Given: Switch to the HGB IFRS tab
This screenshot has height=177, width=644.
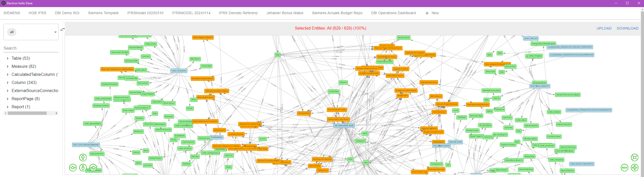Looking at the screenshot, I should click(37, 13).
